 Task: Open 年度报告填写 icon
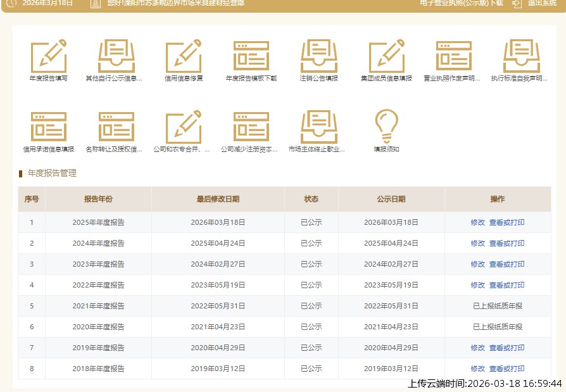(x=49, y=56)
